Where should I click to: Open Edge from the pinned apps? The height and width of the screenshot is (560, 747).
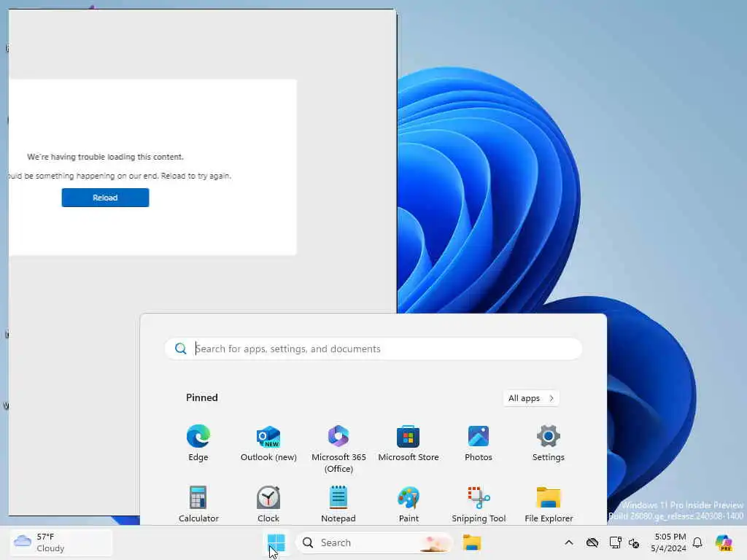(198, 443)
